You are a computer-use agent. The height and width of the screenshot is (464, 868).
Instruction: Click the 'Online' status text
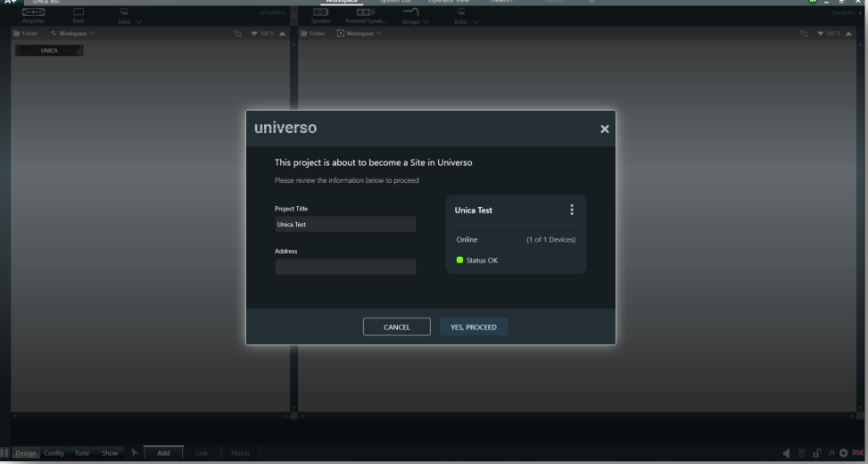467,240
